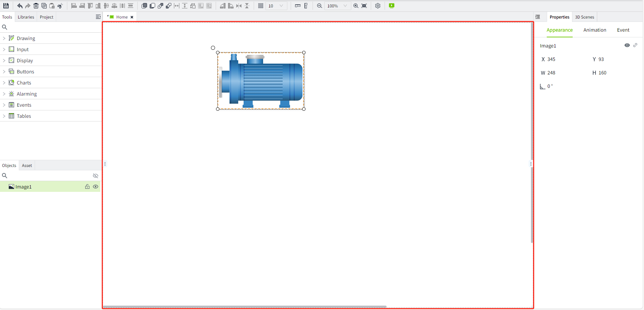644x310 pixels.
Task: Toggle visibility of Image1 in the Objects list
Action: click(96, 186)
